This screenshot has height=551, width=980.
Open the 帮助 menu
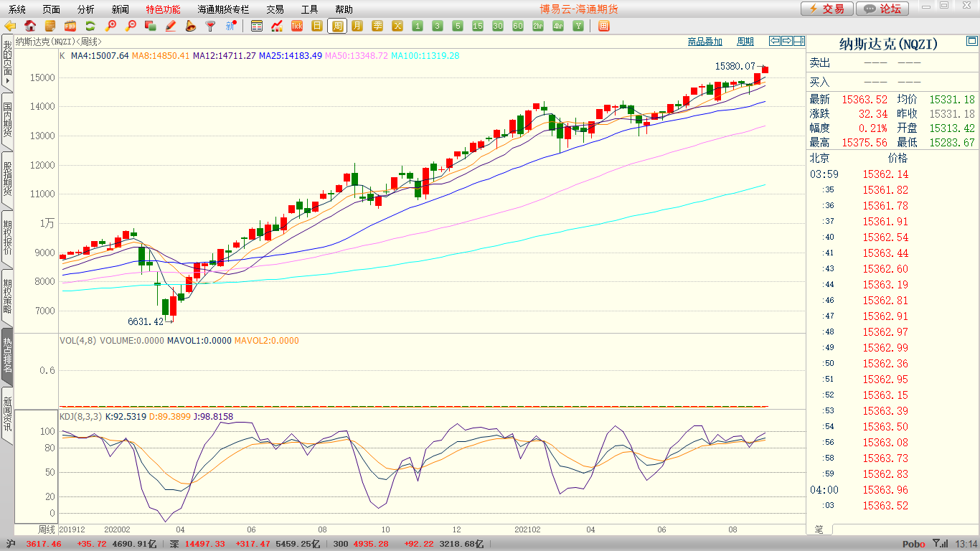click(344, 9)
